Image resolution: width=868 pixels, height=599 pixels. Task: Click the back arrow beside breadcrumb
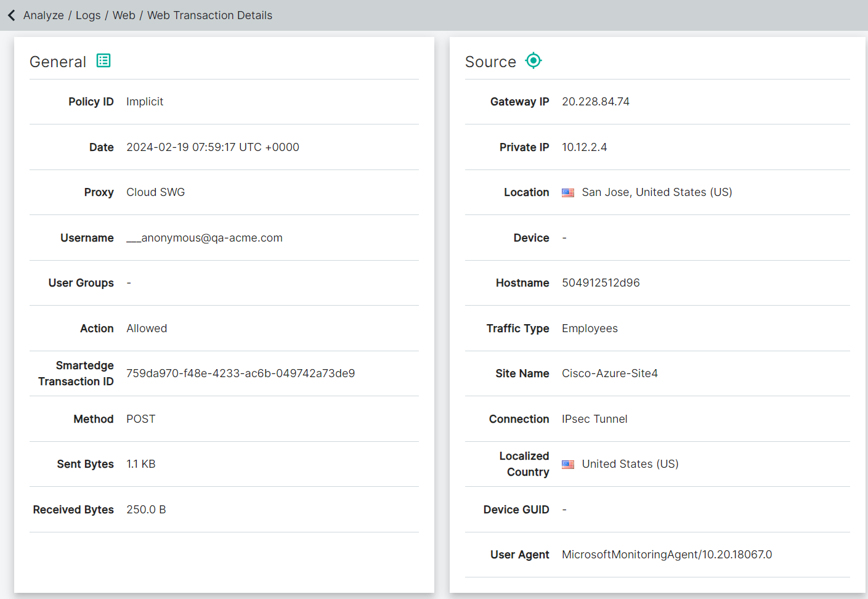click(11, 15)
